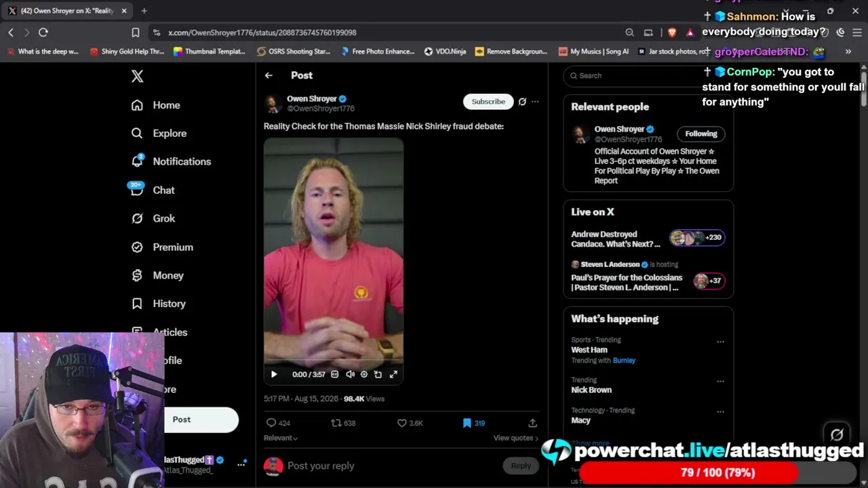Click the Brave Shields icon
The height and width of the screenshot is (488, 868).
point(671,33)
